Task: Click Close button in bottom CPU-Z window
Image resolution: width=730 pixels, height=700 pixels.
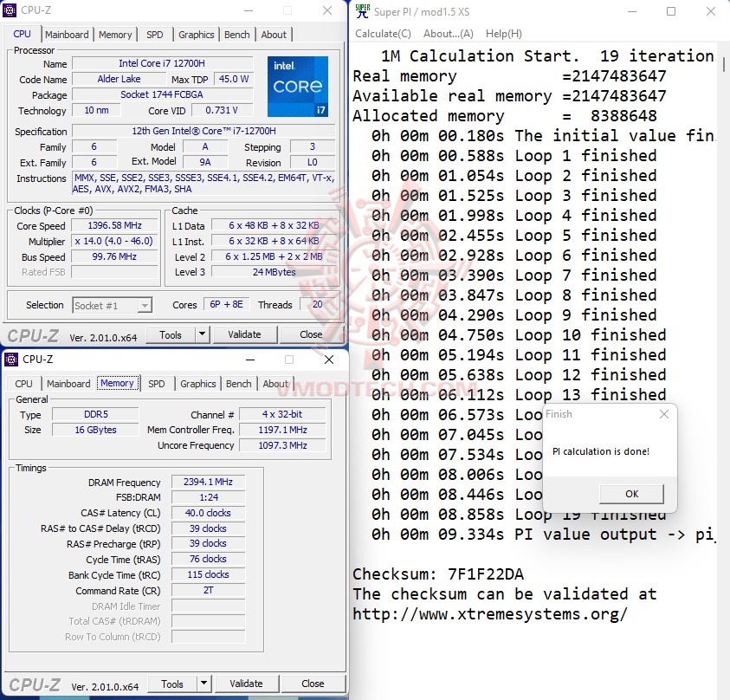Action: (x=313, y=684)
